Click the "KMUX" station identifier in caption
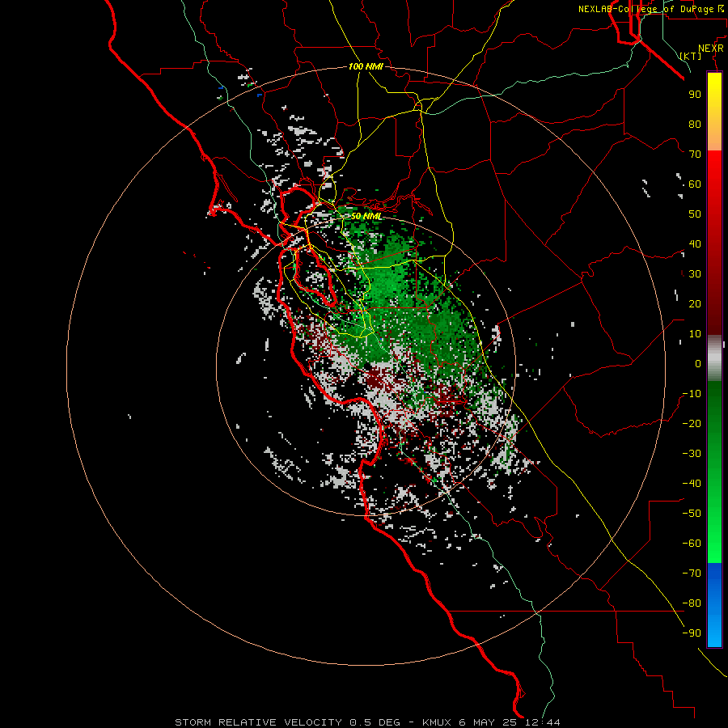The width and height of the screenshot is (728, 728). pos(437,722)
